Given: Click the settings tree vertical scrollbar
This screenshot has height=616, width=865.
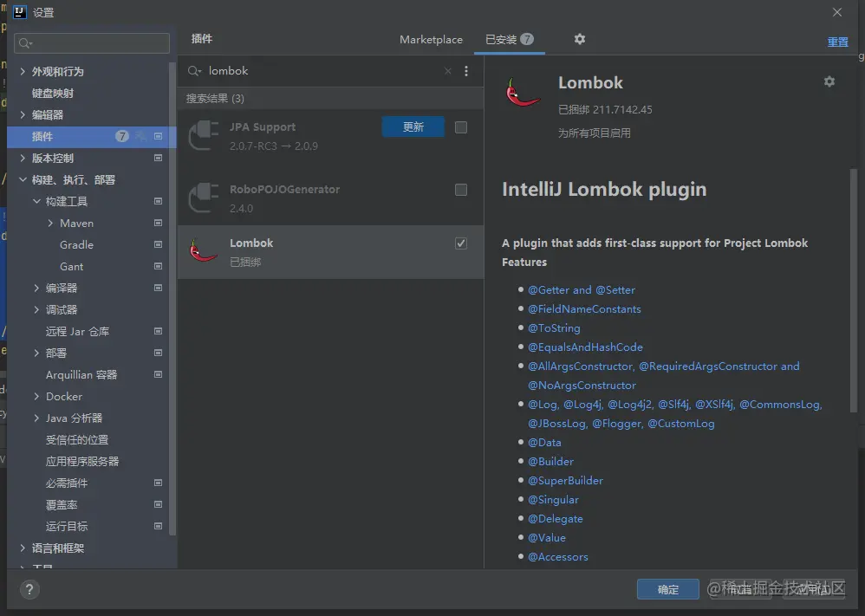Looking at the screenshot, I should coord(172,298).
